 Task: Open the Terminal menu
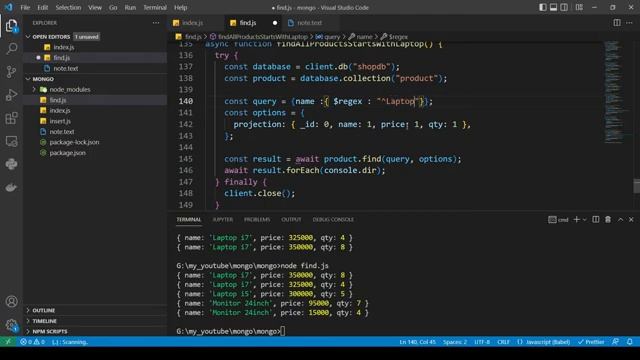click(155, 7)
